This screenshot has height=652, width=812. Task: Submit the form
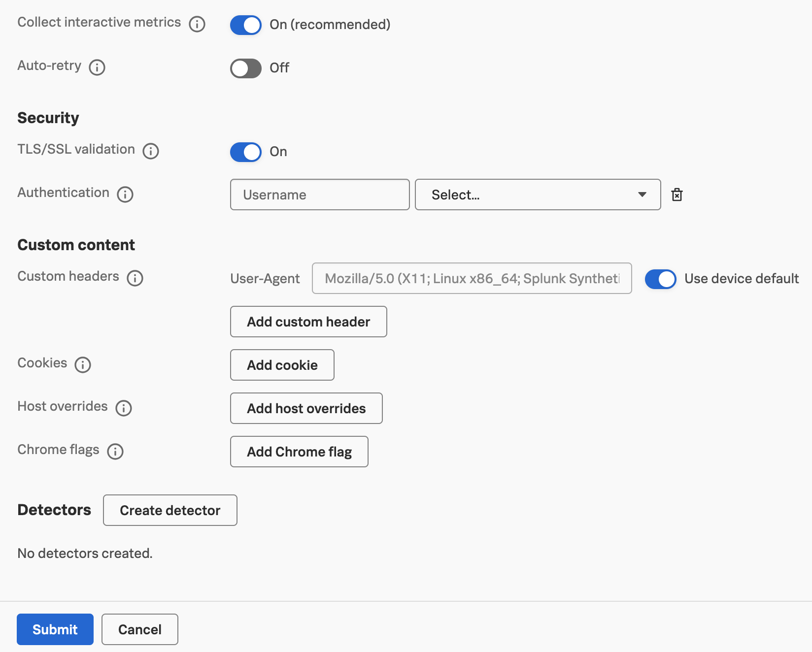coord(55,629)
